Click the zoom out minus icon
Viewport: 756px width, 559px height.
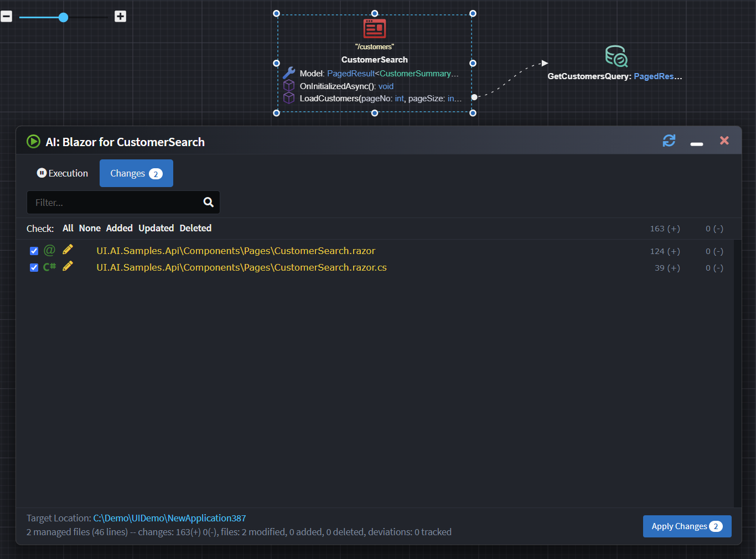[7, 17]
